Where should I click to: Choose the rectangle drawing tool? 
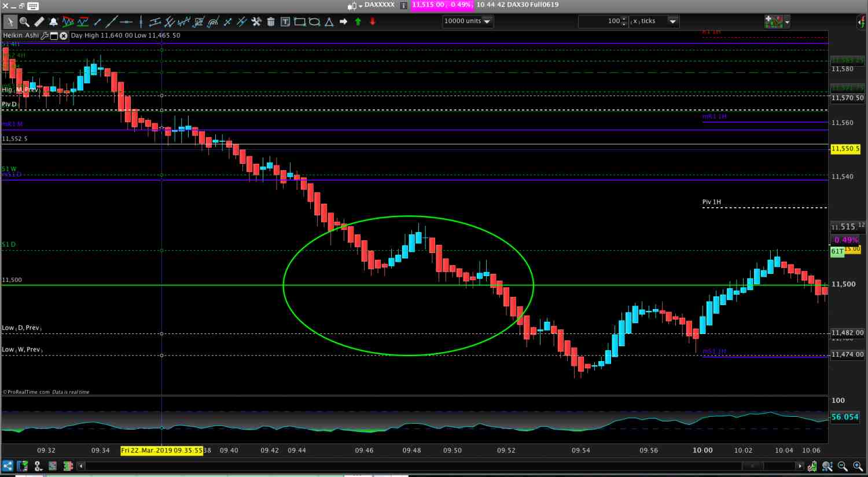pyautogui.click(x=300, y=22)
